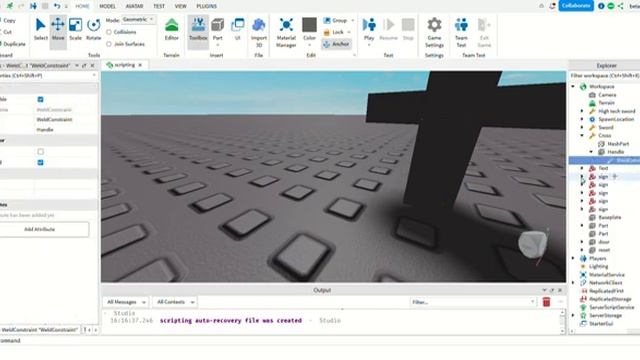Click the Terrain icon in Explorer
The image size is (640, 360).
[x=592, y=103]
